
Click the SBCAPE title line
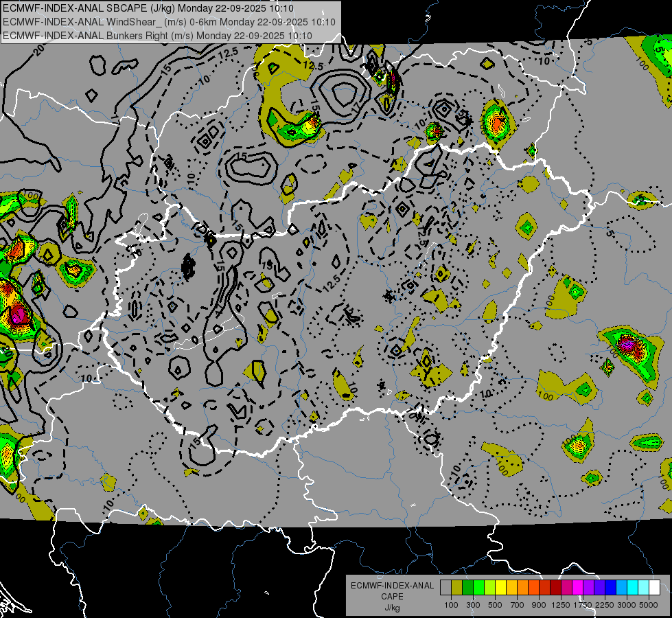(x=148, y=8)
